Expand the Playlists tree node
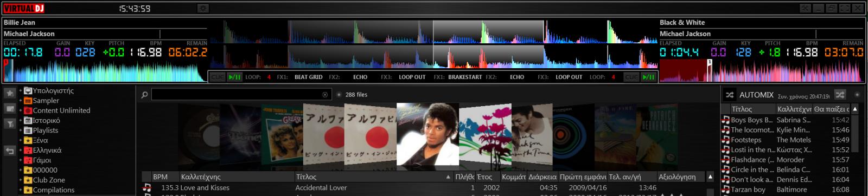Screen dimensions: 868x196 (x=21, y=130)
